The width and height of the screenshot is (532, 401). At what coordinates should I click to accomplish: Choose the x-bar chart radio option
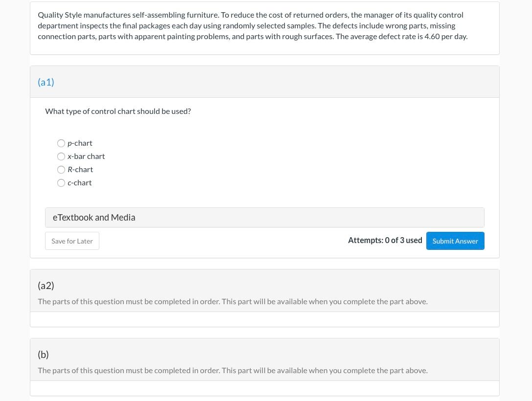61,156
